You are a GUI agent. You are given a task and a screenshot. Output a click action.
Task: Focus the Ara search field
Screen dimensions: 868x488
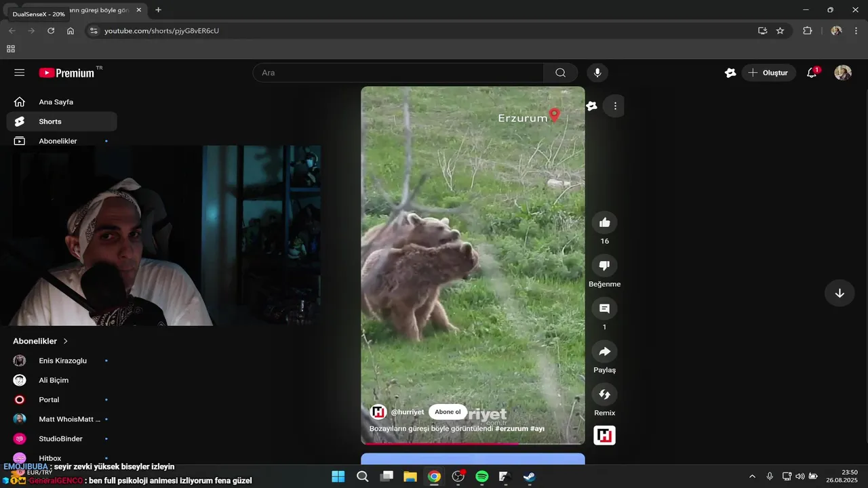pos(398,73)
